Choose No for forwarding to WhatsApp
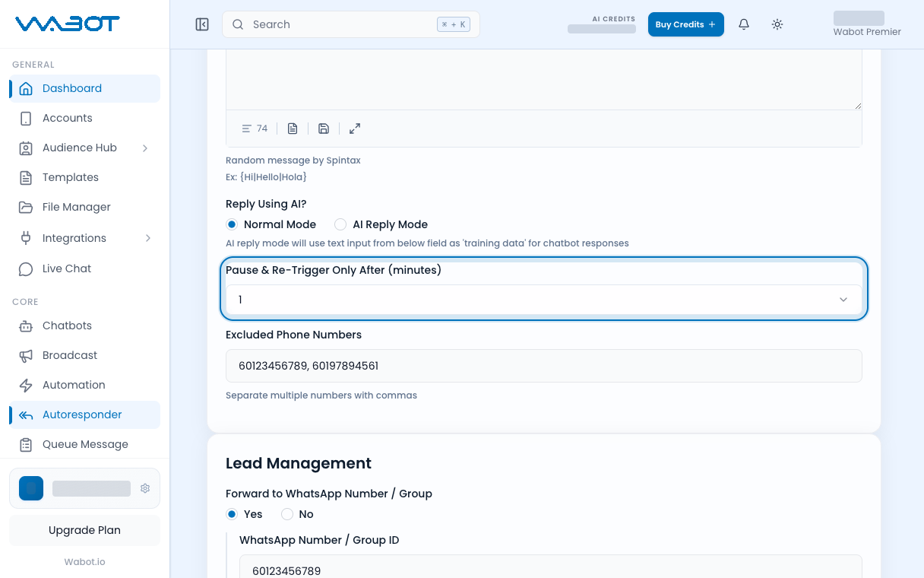This screenshot has height=578, width=924. click(x=287, y=514)
